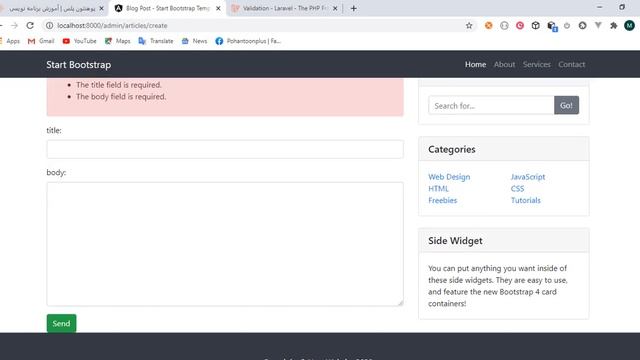Viewport: 640px width, 360px height.
Task: Click the orange extension icon in toolbar
Action: click(x=489, y=25)
